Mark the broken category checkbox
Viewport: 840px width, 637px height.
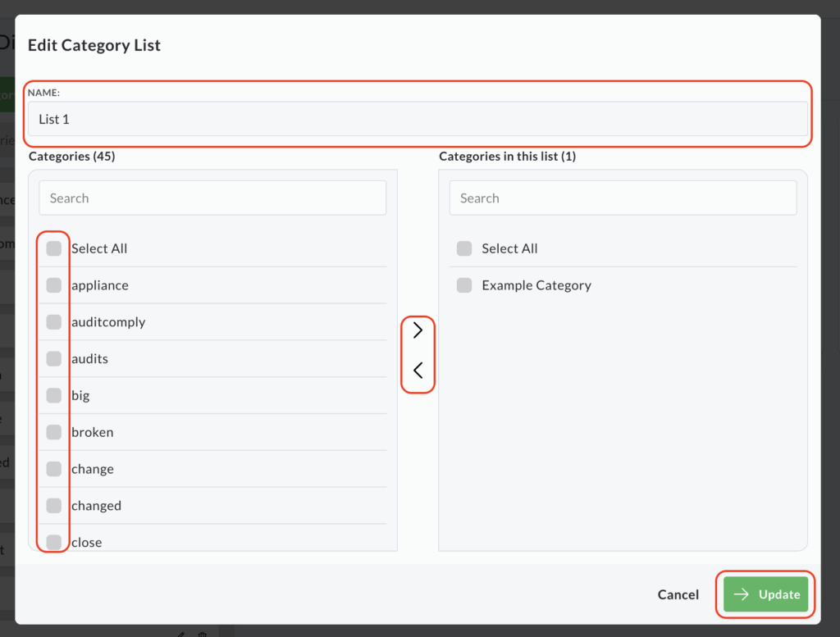pos(54,432)
